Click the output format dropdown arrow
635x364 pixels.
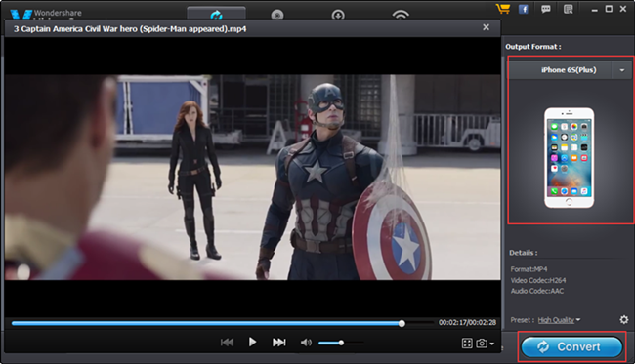[622, 70]
